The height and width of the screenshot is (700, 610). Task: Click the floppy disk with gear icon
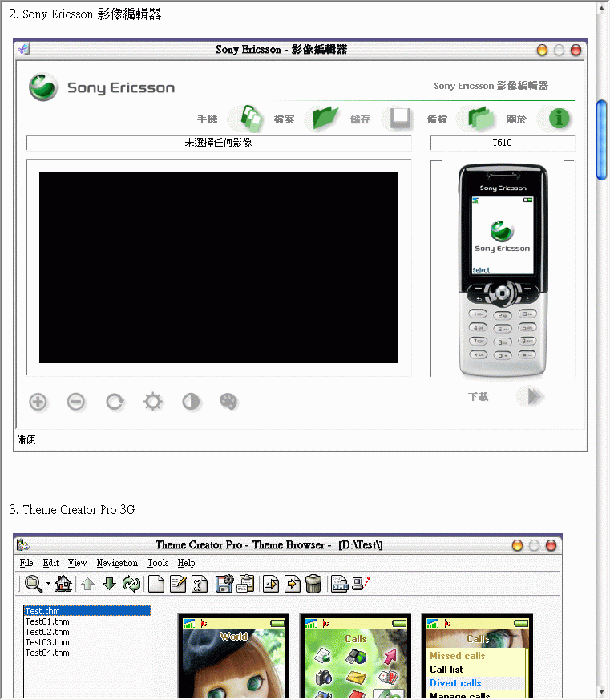(224, 584)
